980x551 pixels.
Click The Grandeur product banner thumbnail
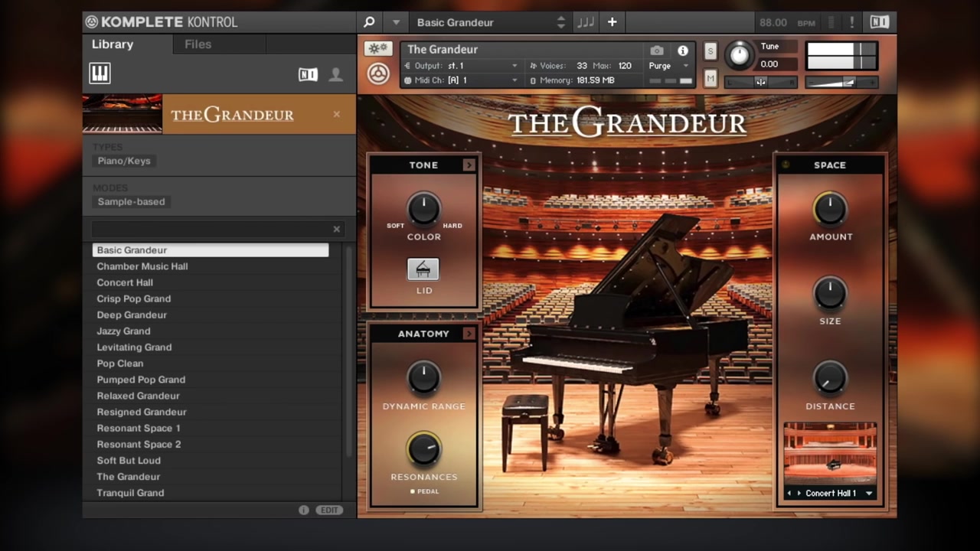pyautogui.click(x=122, y=114)
